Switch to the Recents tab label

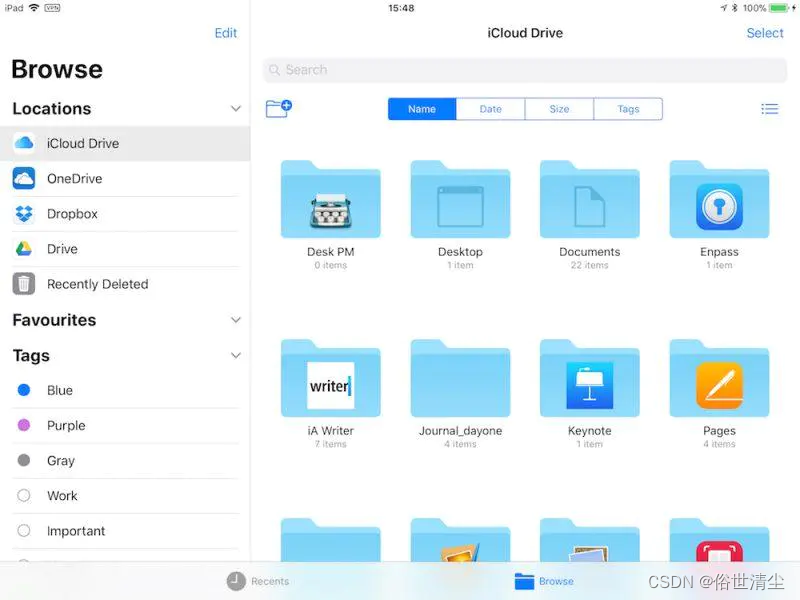(270, 581)
